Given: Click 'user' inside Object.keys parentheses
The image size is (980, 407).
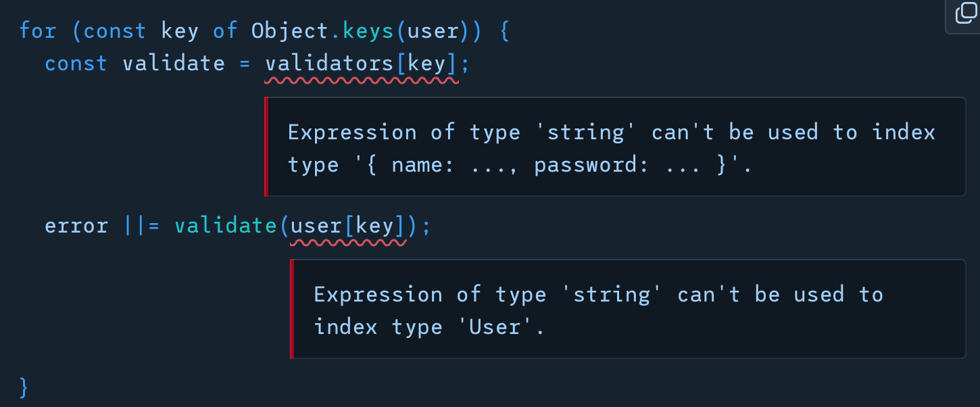Looking at the screenshot, I should (x=433, y=31).
